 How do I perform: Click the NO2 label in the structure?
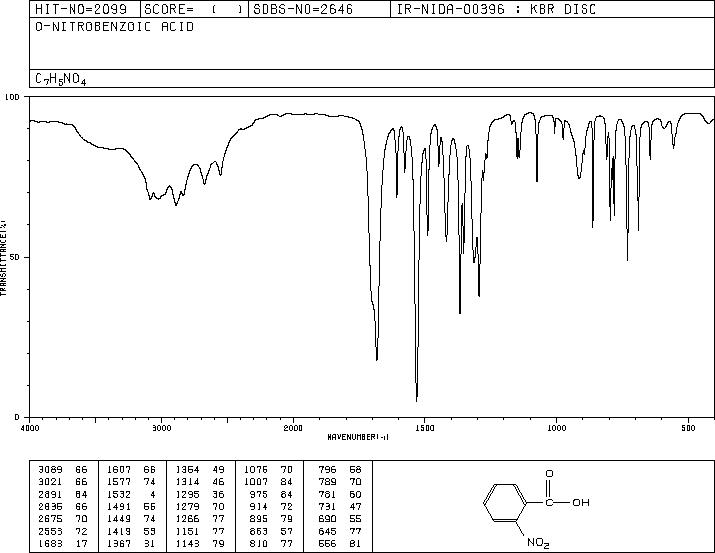[x=538, y=543]
